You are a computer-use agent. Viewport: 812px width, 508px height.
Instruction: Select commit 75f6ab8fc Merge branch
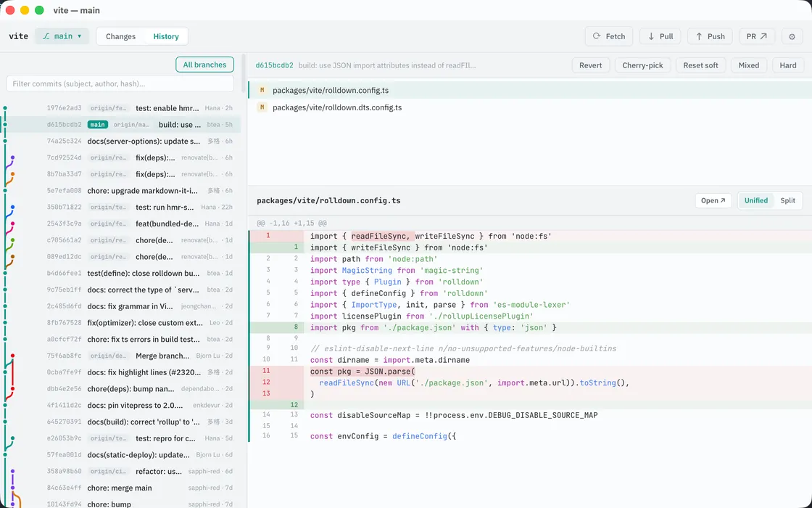(120, 356)
